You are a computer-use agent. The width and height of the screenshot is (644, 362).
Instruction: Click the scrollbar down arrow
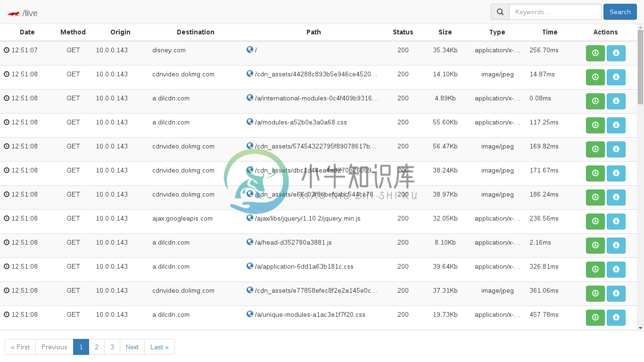click(640, 328)
